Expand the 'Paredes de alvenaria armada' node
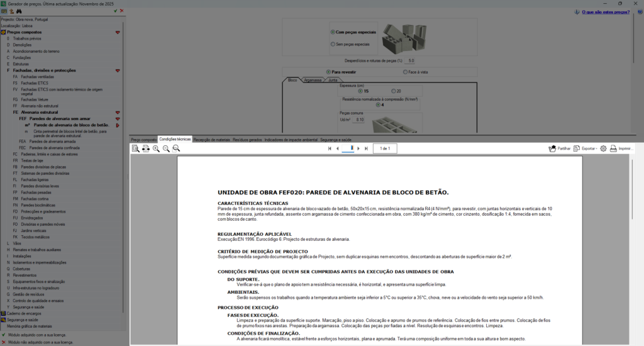Viewport: 644px width, 346px height. (x=52, y=142)
